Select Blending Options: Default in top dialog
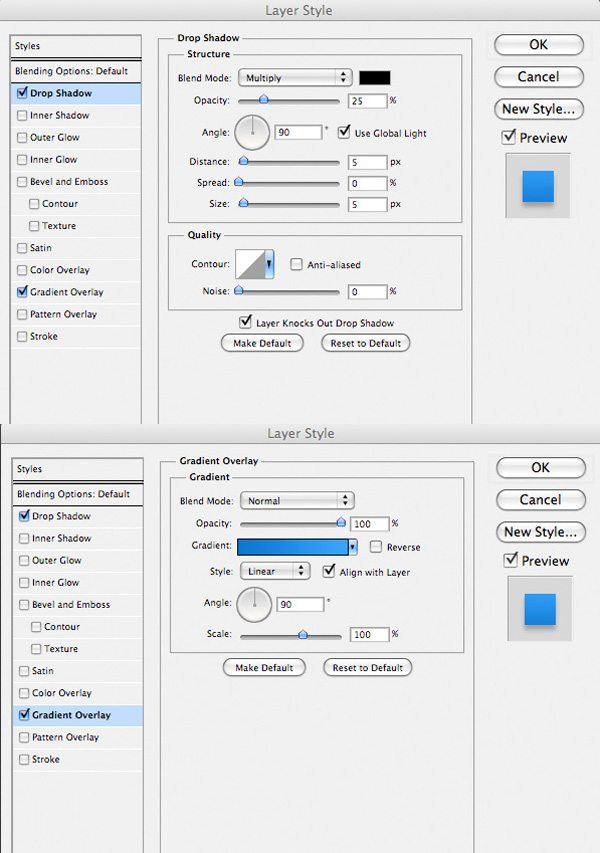This screenshot has height=853, width=600. pos(76,71)
